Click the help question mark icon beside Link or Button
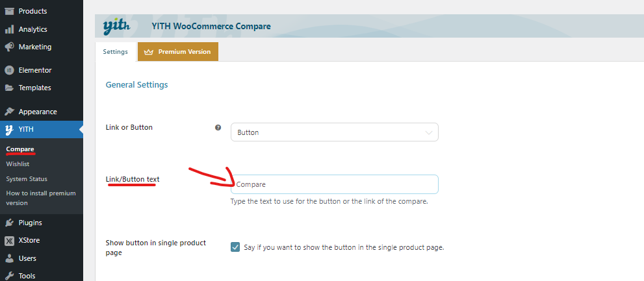 click(218, 128)
